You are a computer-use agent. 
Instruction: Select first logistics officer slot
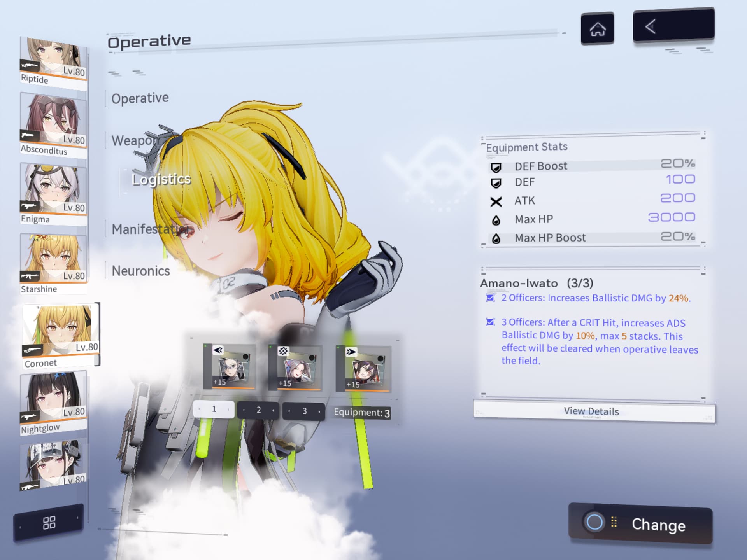(230, 366)
